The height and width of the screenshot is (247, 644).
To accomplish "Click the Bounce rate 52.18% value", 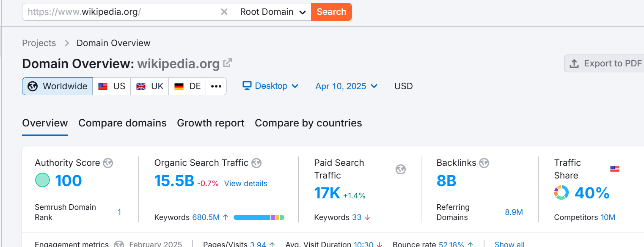I will pyautogui.click(x=451, y=244).
